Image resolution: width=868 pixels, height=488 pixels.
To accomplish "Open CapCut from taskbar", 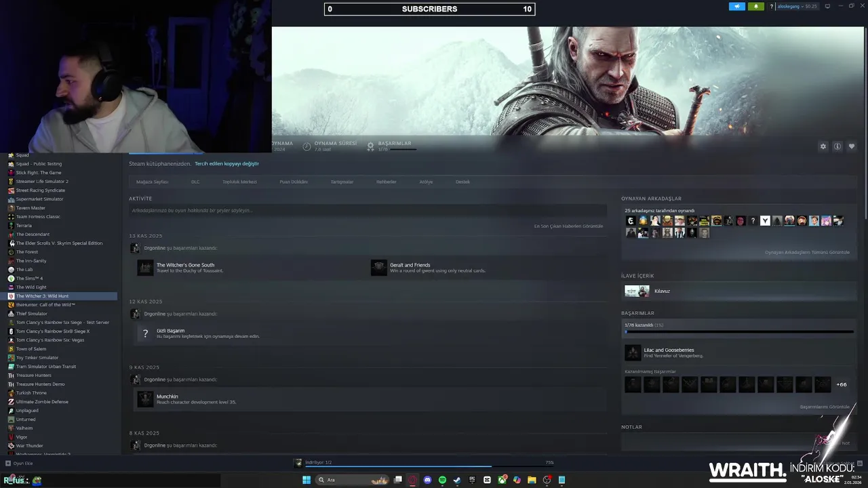I will tap(487, 480).
